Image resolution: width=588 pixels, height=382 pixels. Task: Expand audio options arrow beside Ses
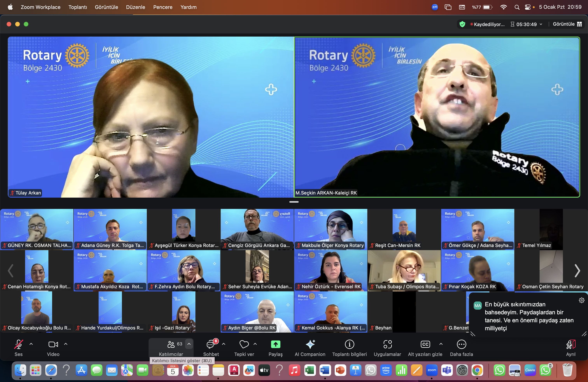(x=31, y=344)
